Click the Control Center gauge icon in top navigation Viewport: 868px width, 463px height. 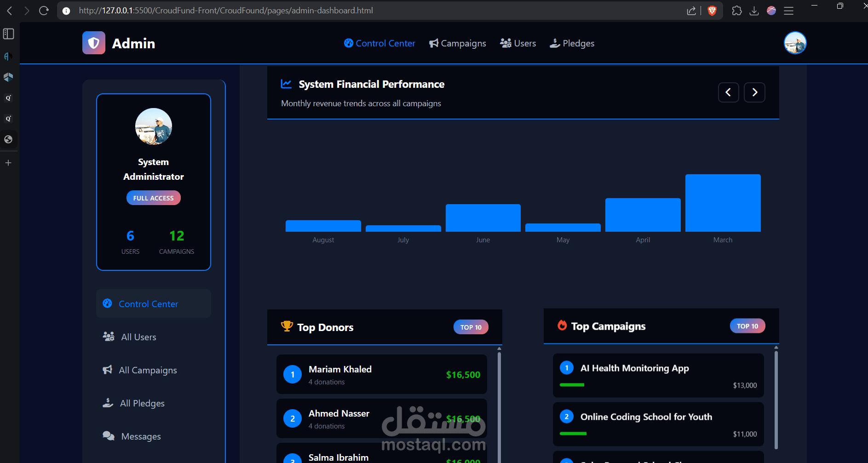click(349, 43)
